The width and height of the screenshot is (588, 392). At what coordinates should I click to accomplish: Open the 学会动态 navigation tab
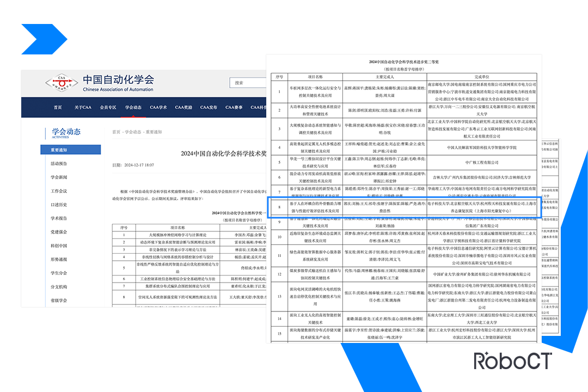134,107
